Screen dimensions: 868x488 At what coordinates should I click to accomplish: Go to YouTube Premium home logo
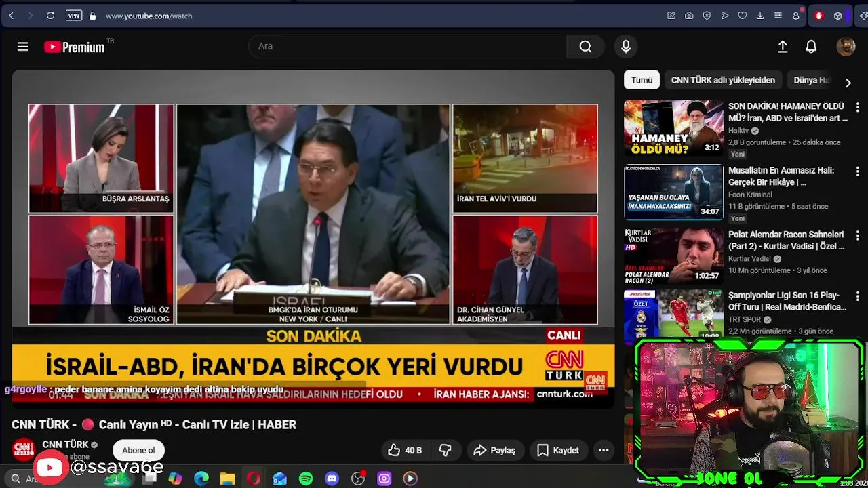(74, 47)
